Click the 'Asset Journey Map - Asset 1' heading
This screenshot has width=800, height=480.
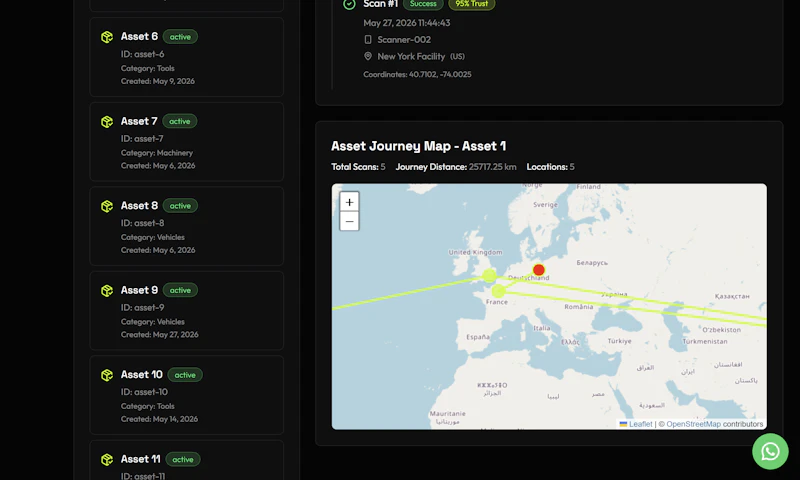(418, 146)
